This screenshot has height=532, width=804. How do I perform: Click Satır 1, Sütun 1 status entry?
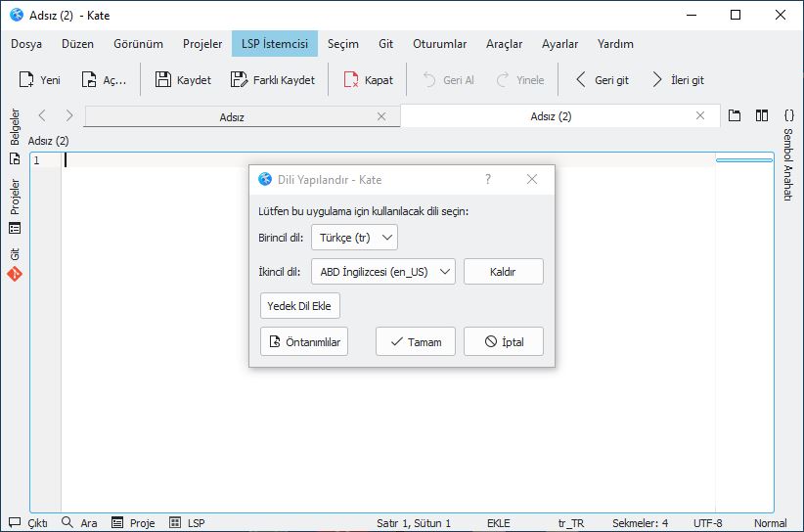[414, 523]
